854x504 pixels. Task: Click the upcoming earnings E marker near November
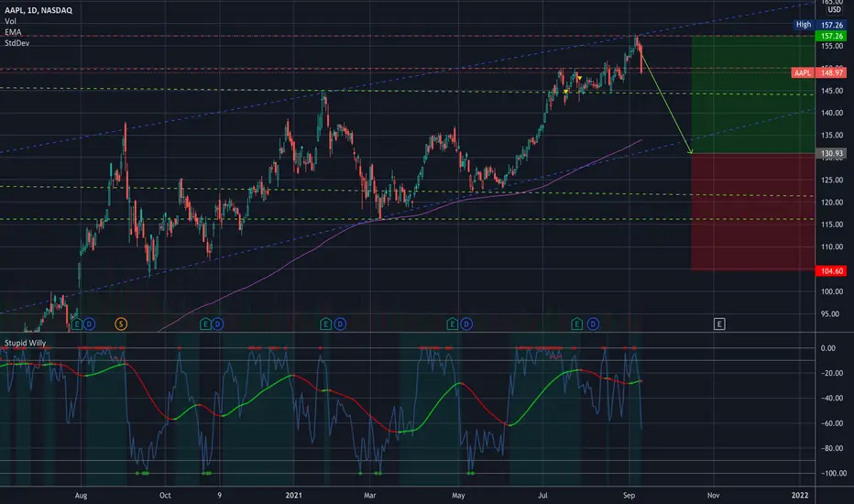click(x=719, y=324)
